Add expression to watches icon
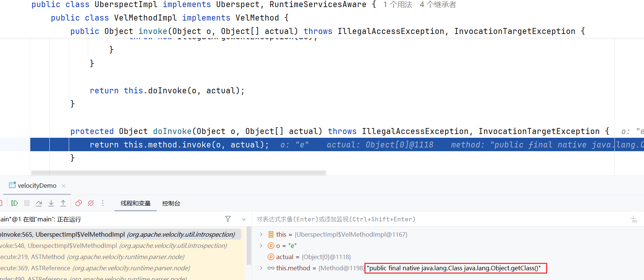Screen dimensions: 644x280 pyautogui.click(x=634, y=220)
